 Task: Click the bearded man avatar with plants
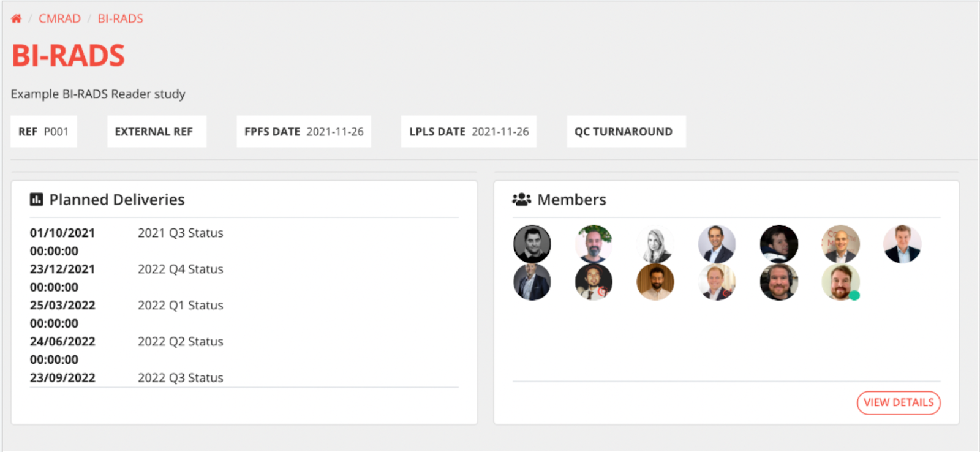pos(594,244)
